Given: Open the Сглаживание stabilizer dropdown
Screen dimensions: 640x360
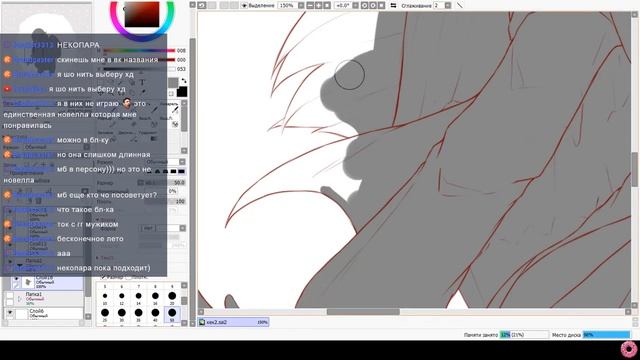Looking at the screenshot, I should click(x=448, y=5).
